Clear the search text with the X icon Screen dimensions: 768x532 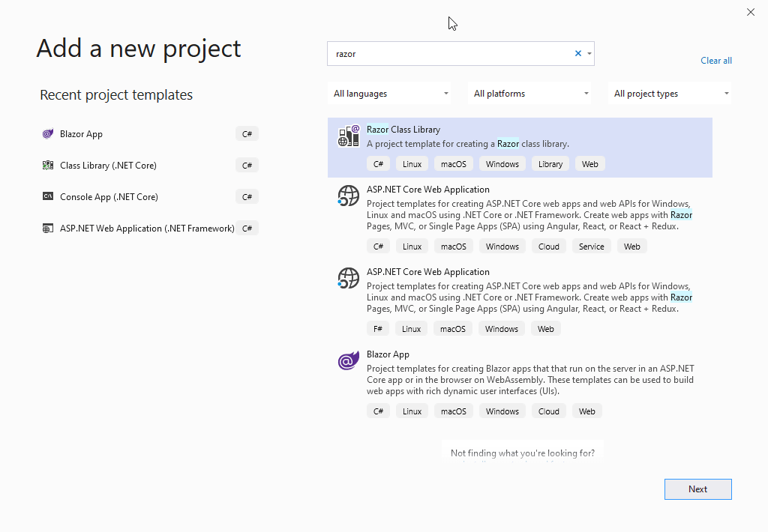point(578,53)
